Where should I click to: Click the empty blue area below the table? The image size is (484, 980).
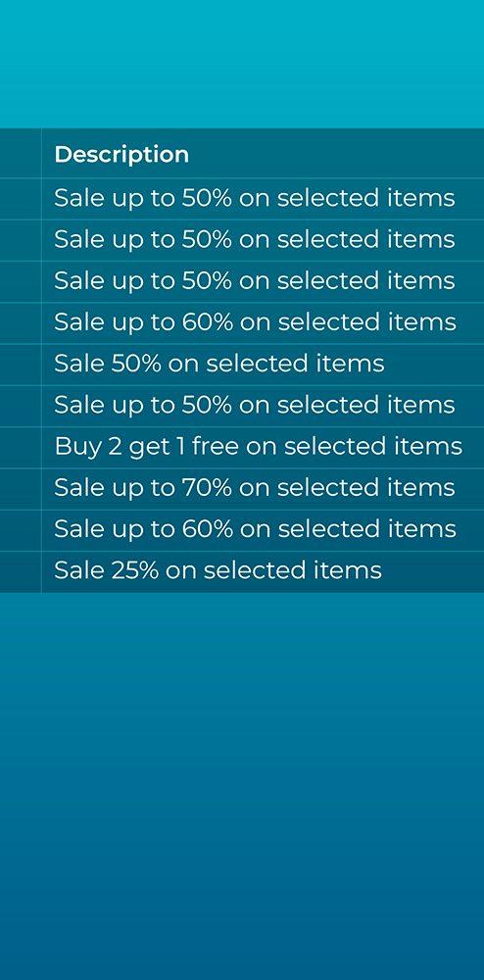[x=242, y=786]
